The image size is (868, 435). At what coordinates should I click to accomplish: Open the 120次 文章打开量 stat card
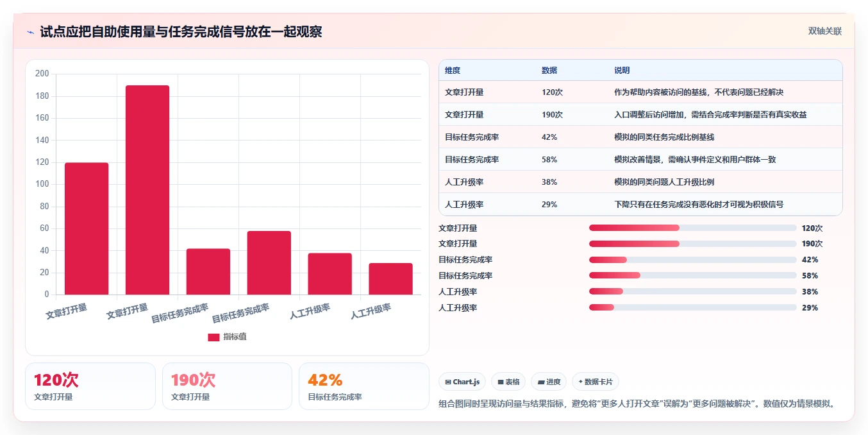click(90, 386)
